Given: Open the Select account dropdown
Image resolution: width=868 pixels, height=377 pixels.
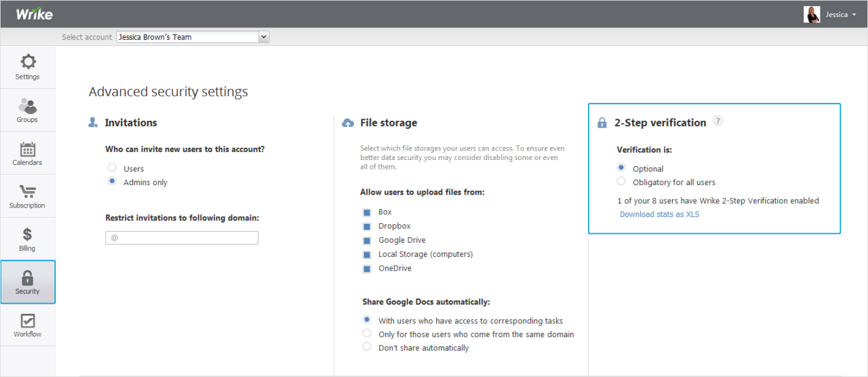Looking at the screenshot, I should pyautogui.click(x=193, y=37).
